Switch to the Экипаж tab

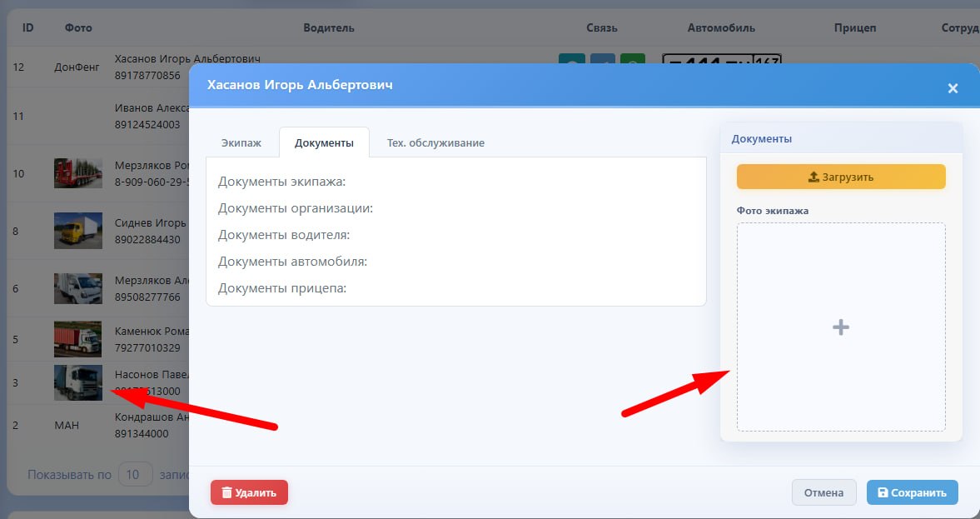coord(241,142)
